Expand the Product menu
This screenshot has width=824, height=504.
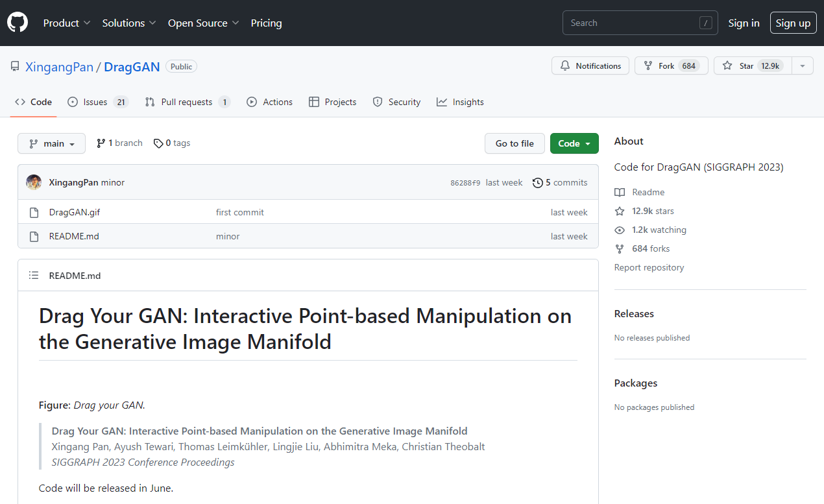pyautogui.click(x=67, y=23)
